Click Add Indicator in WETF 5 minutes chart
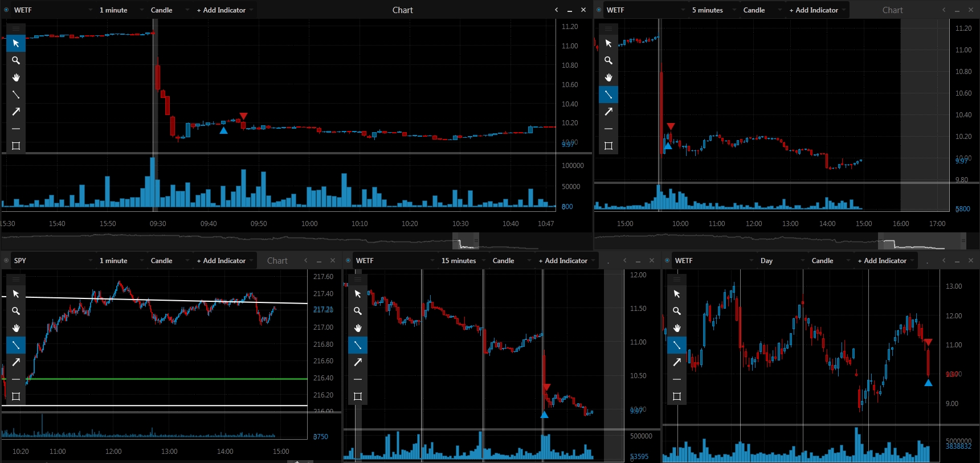 817,10
